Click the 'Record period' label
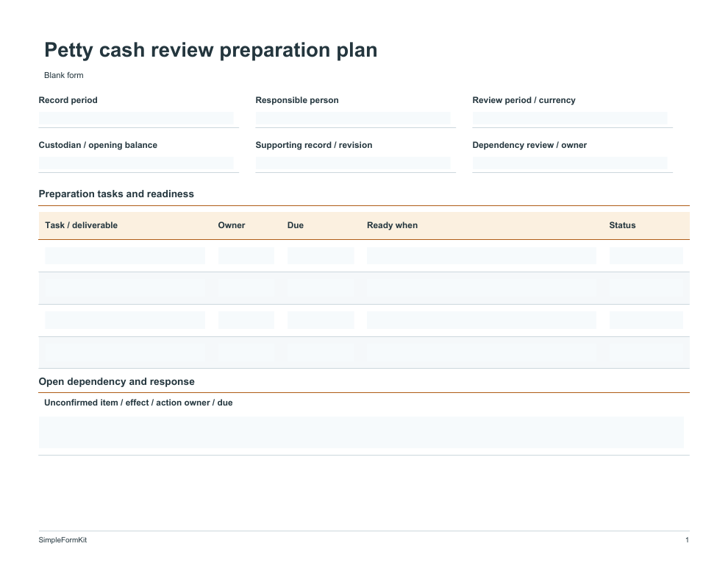This screenshot has width=728, height=563. 68,100
